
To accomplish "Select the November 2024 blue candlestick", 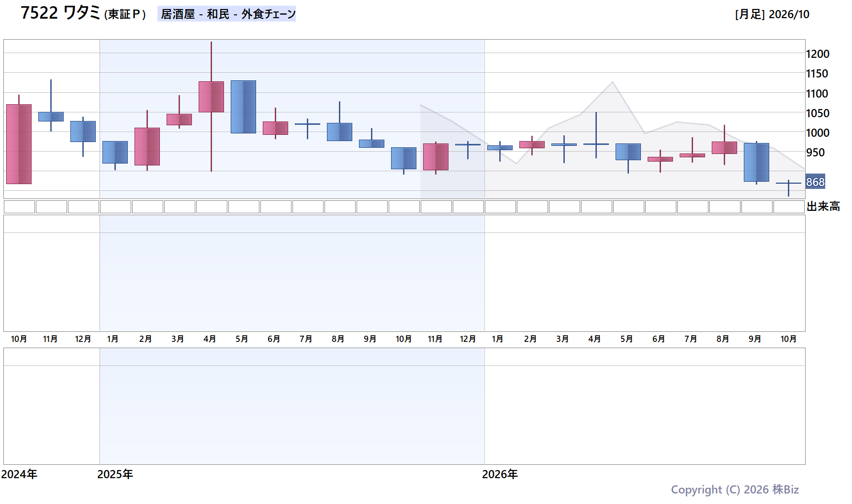I will pyautogui.click(x=51, y=117).
